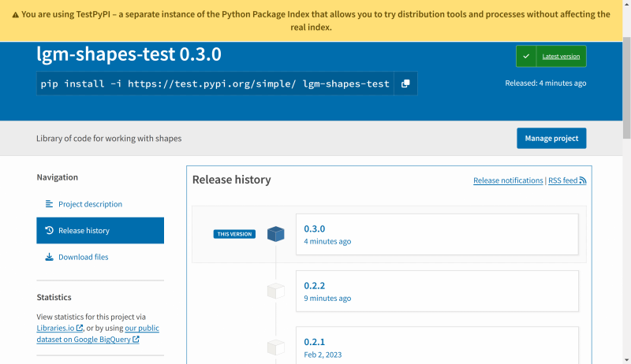
Task: Click the Download files arrow icon
Action: pos(49,257)
